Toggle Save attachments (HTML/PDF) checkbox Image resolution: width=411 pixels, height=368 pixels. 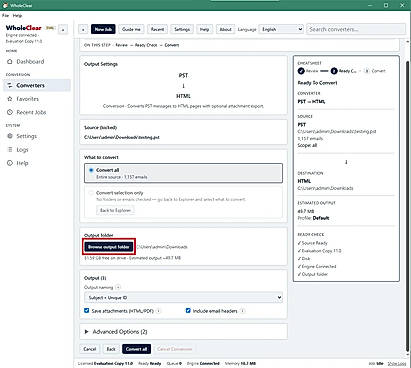point(87,311)
